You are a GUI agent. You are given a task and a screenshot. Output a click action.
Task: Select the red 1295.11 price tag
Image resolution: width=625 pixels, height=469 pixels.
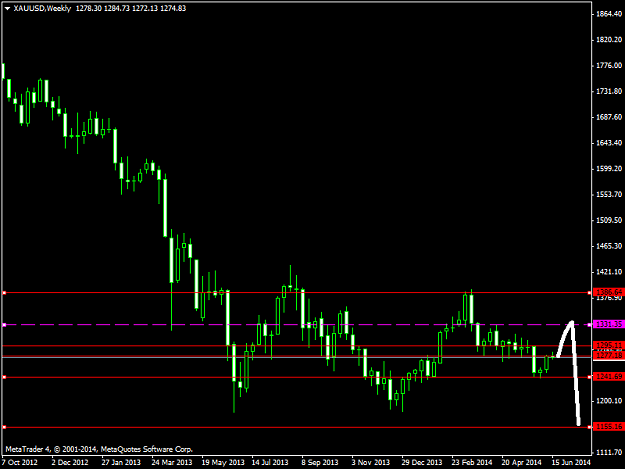pos(608,345)
